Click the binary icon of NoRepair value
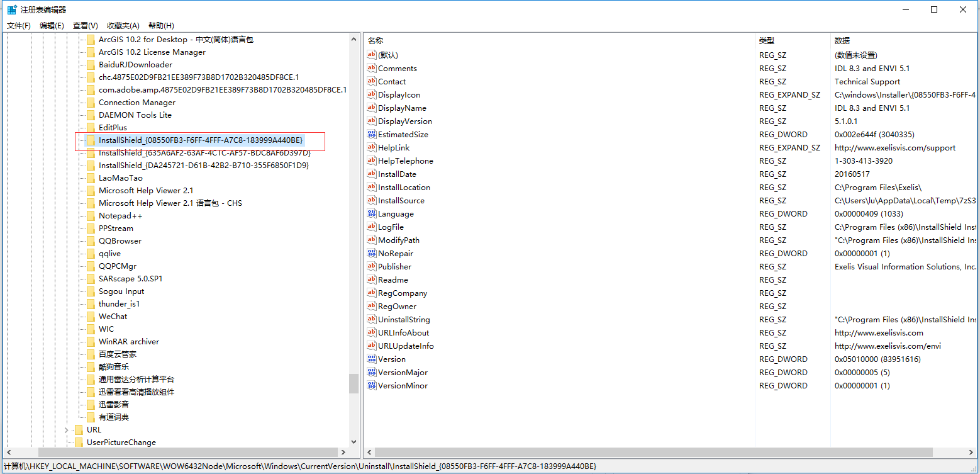Viewport: 980px width, 474px height. [x=371, y=253]
